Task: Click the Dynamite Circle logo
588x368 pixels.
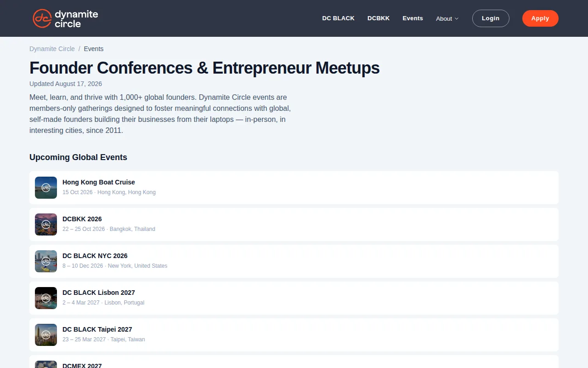Action: (x=65, y=18)
